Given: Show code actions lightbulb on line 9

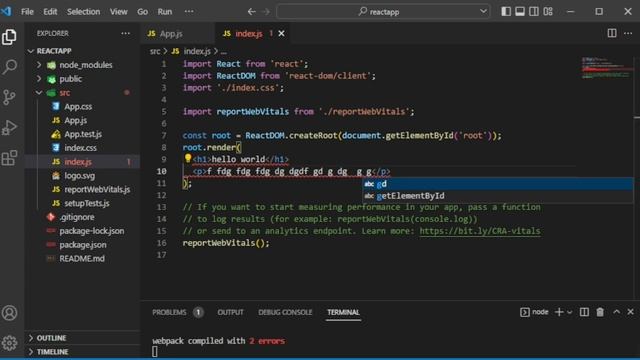Looking at the screenshot, I should pos(188,158).
